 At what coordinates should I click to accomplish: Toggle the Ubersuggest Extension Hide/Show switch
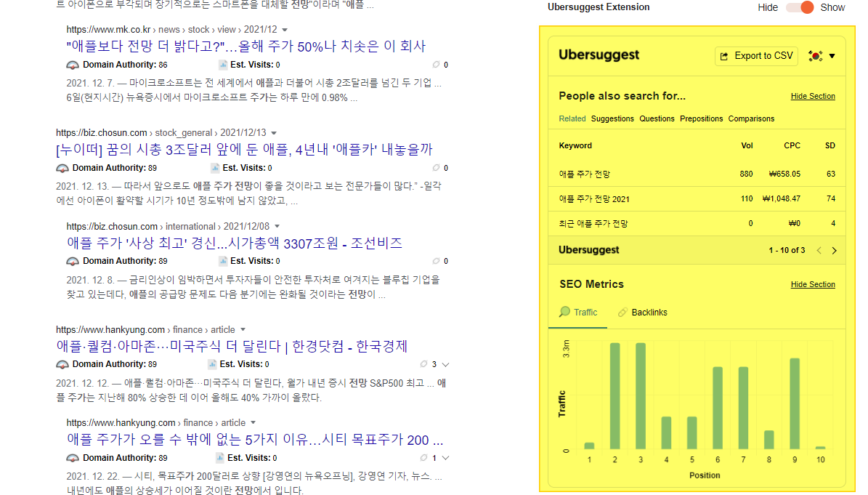(800, 7)
